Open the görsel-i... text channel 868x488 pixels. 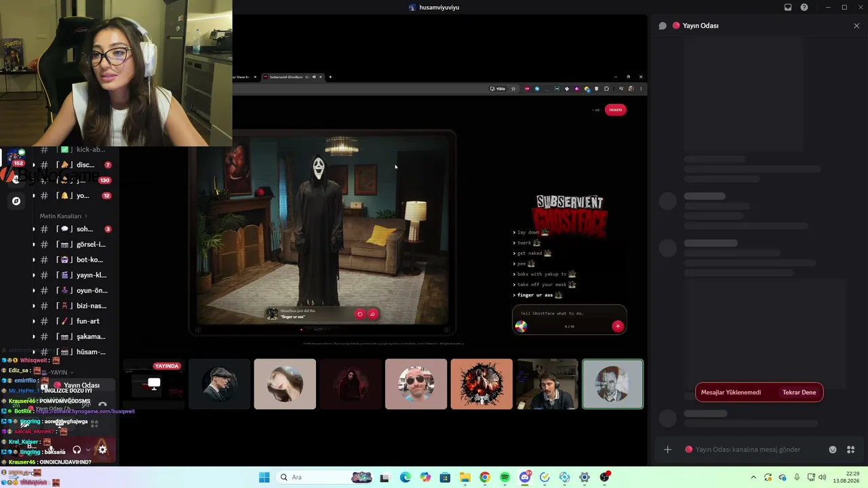78,244
